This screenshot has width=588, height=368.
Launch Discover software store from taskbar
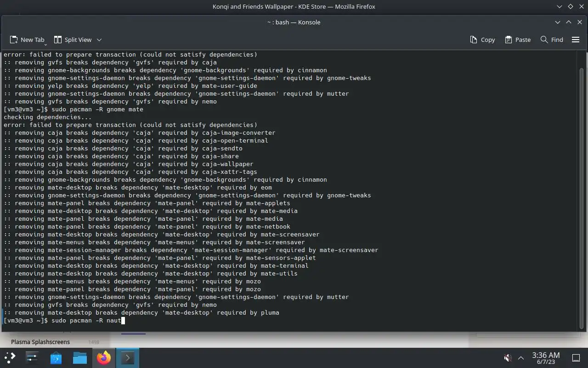[56, 357]
